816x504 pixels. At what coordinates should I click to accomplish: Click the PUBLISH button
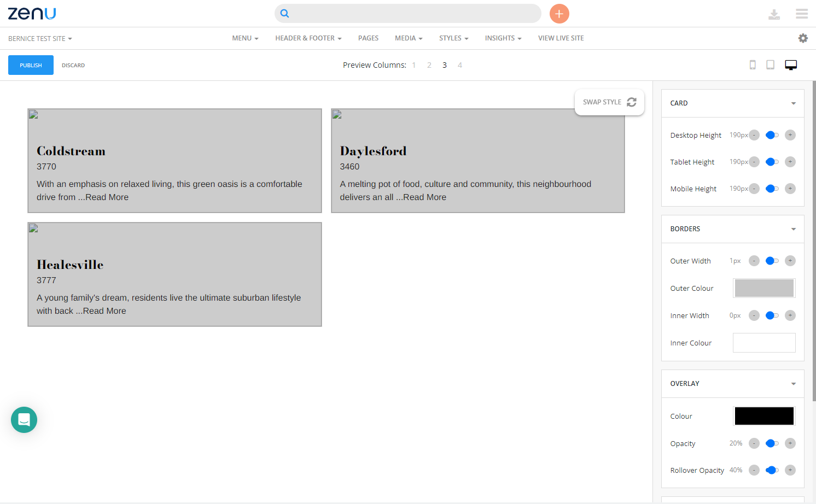31,65
